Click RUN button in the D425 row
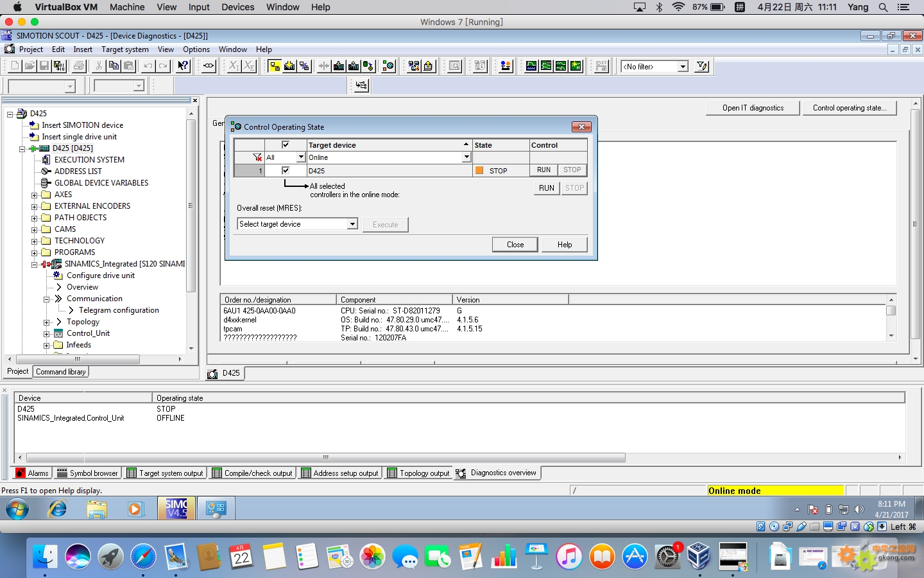 (x=543, y=170)
